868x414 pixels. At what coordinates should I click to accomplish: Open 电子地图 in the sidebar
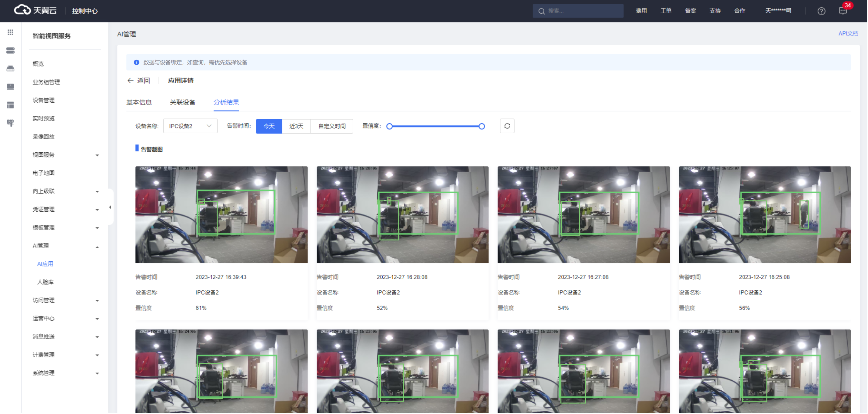[43, 173]
